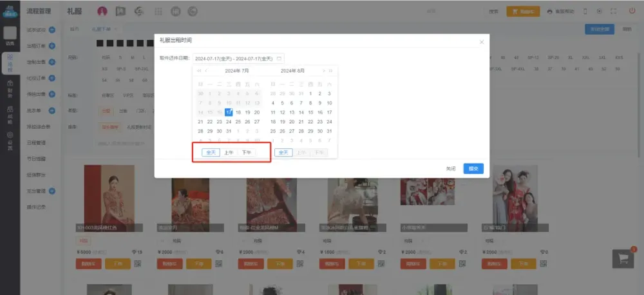
Task: Click the 关闭 button in dialog footer
Action: [x=451, y=168]
